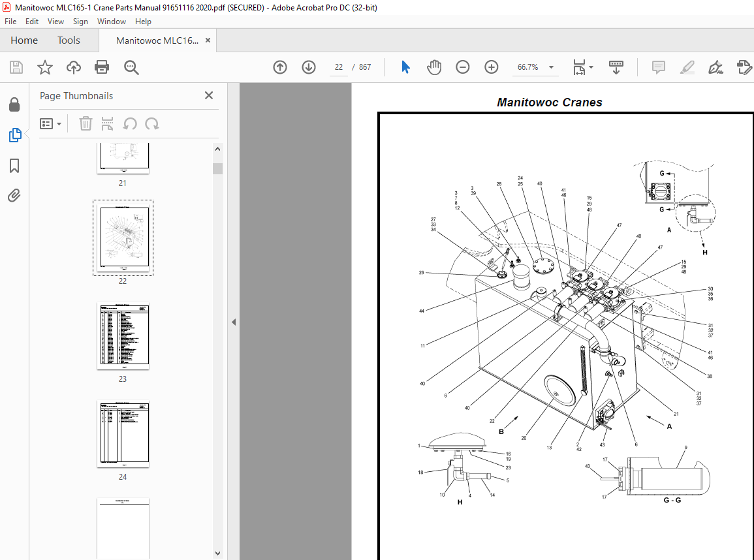Screen dimensions: 754x560
Task: Click the Save file icon
Action: pyautogui.click(x=16, y=67)
